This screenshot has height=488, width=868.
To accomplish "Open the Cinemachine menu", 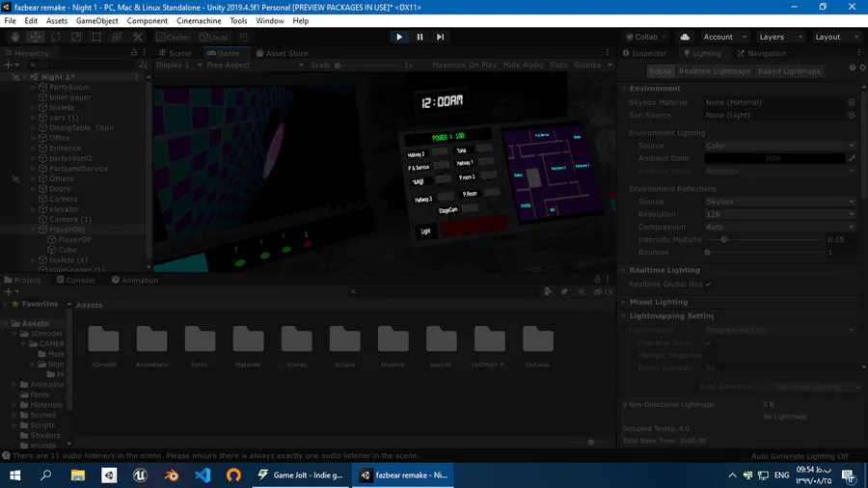I will pos(199,21).
